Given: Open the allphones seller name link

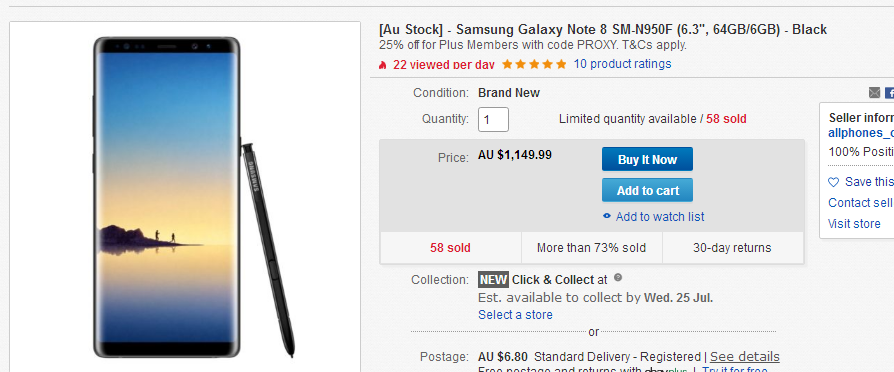Looking at the screenshot, I should point(860,134).
